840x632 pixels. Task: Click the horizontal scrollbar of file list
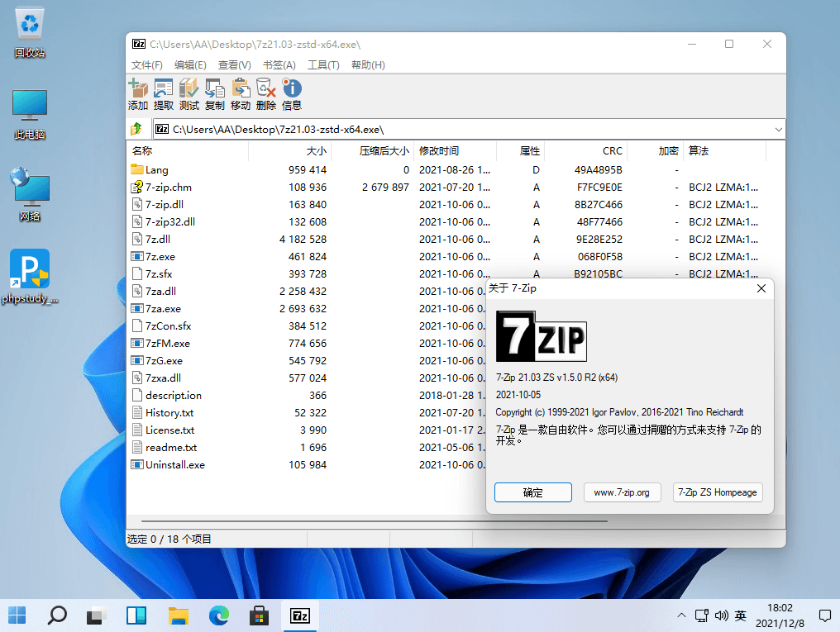(375, 520)
